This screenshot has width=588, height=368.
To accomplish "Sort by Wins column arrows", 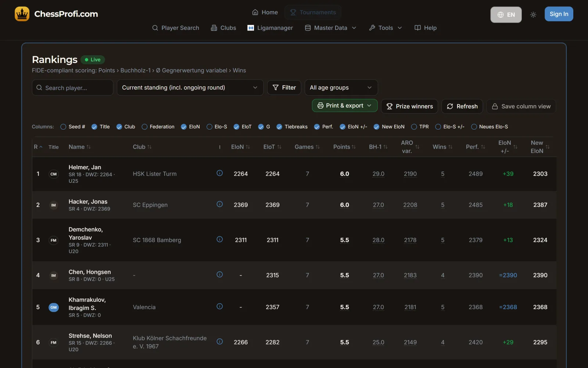I will 450,147.
